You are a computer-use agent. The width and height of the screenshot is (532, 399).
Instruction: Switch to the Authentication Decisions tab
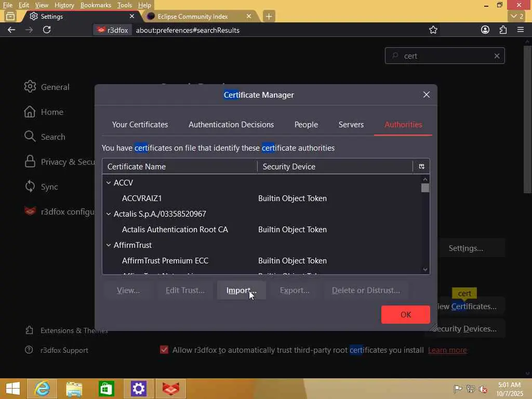click(231, 125)
